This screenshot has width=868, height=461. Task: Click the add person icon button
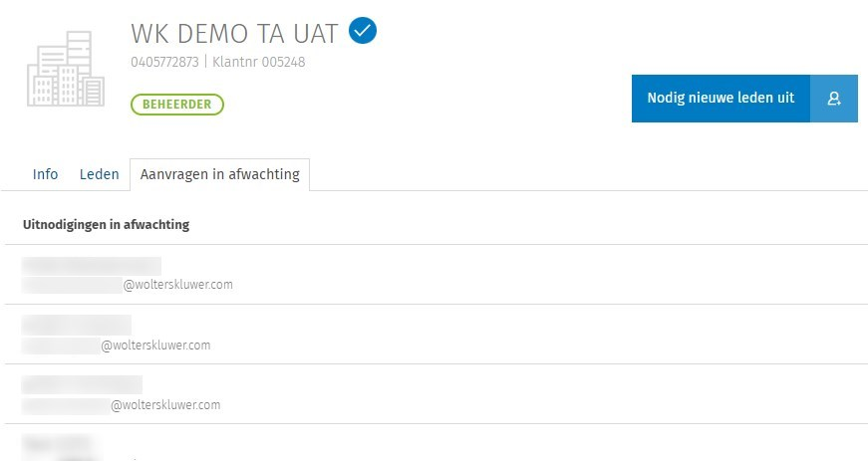[x=834, y=99]
